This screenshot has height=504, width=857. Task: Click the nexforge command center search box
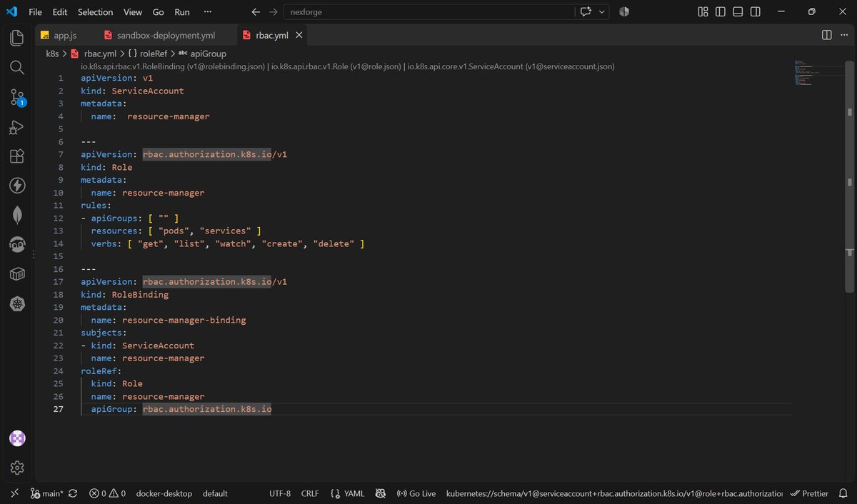pos(428,12)
